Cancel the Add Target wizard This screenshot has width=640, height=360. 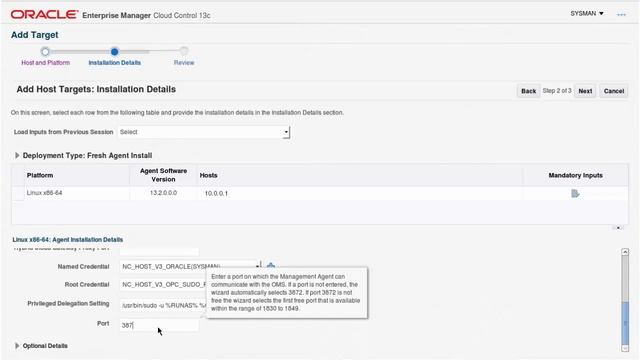pos(613,91)
